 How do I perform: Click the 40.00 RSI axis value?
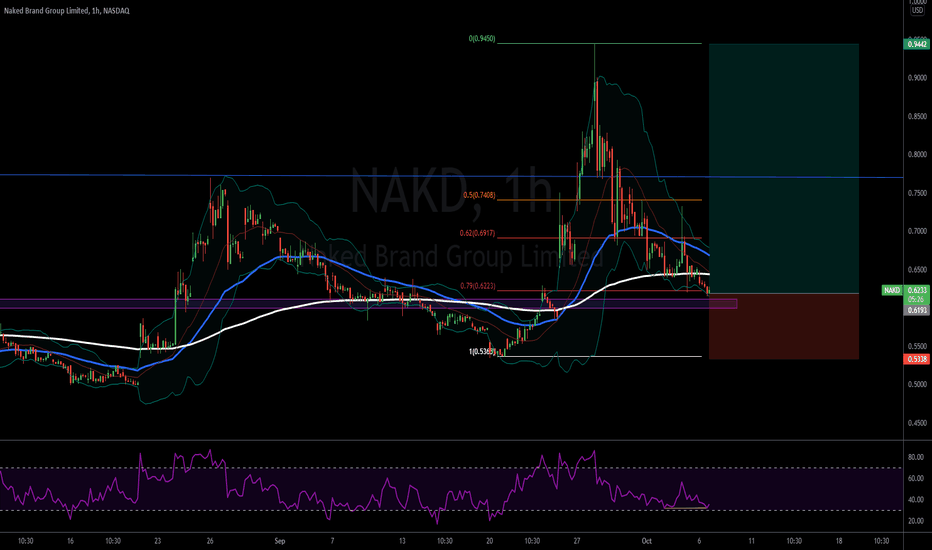coord(916,499)
